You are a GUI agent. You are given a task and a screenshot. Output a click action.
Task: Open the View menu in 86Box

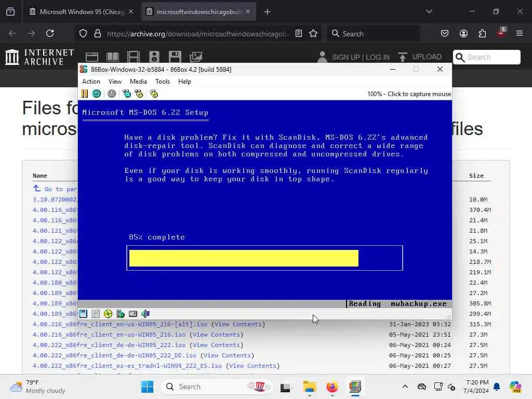click(115, 82)
